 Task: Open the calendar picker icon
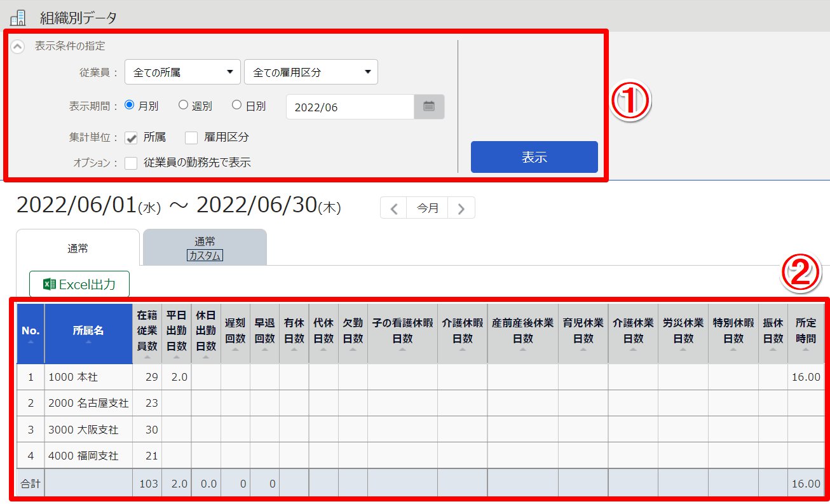429,107
